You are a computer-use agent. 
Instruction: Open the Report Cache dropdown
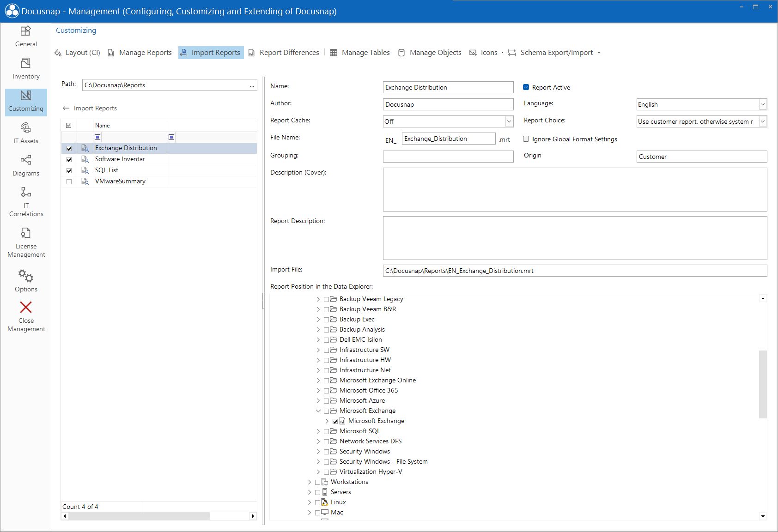[x=509, y=121]
